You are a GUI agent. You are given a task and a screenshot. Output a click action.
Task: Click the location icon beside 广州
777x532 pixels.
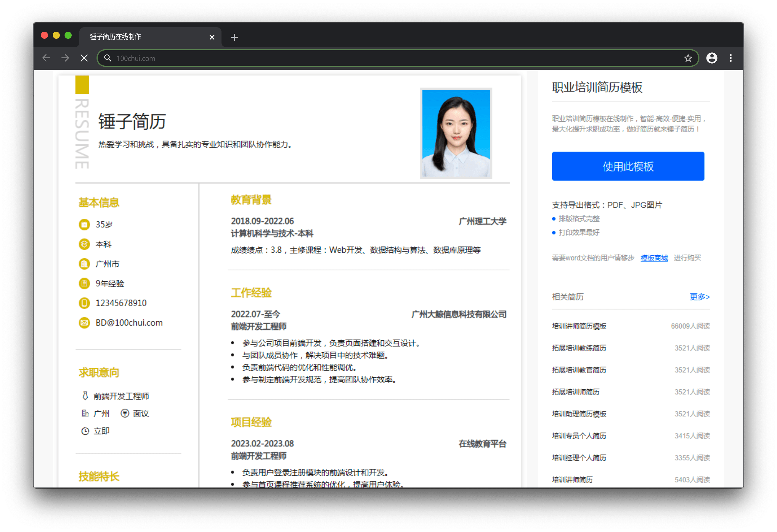coord(85,413)
